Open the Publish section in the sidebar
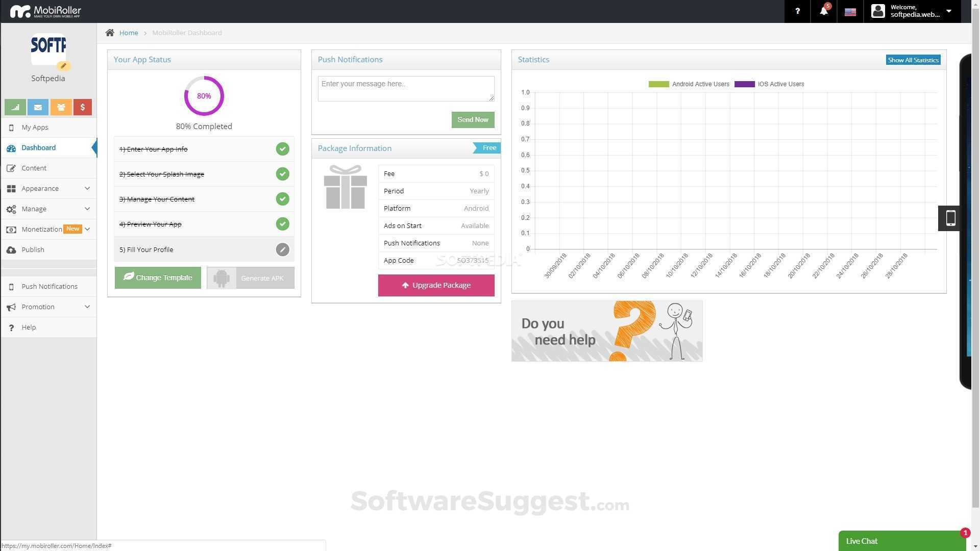This screenshot has width=980, height=551. (33, 249)
